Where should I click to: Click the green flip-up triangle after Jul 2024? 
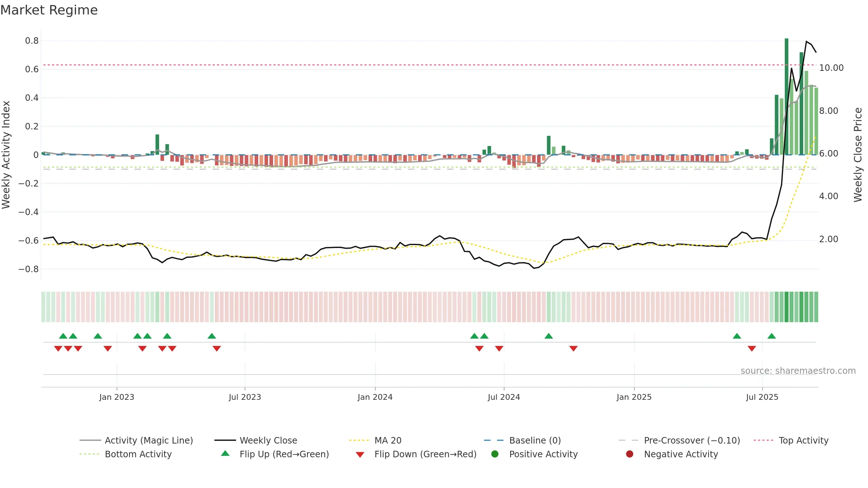(549, 336)
